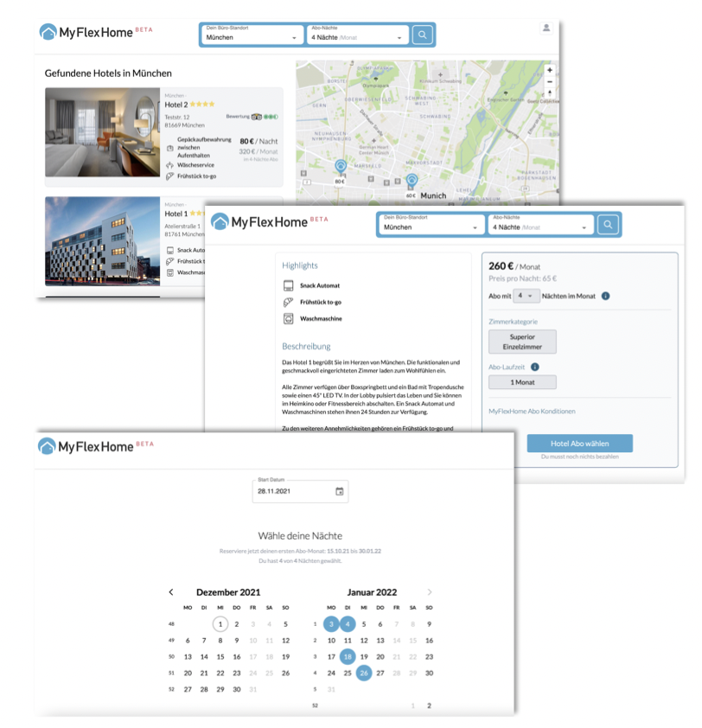Click the Beschreibung heading in the hotel detail window

pos(306,347)
